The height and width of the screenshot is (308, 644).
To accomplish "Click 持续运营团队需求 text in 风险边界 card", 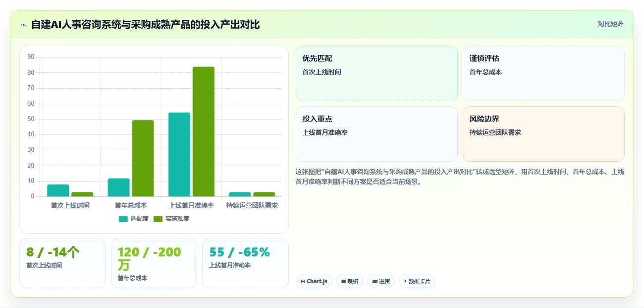I will [495, 132].
